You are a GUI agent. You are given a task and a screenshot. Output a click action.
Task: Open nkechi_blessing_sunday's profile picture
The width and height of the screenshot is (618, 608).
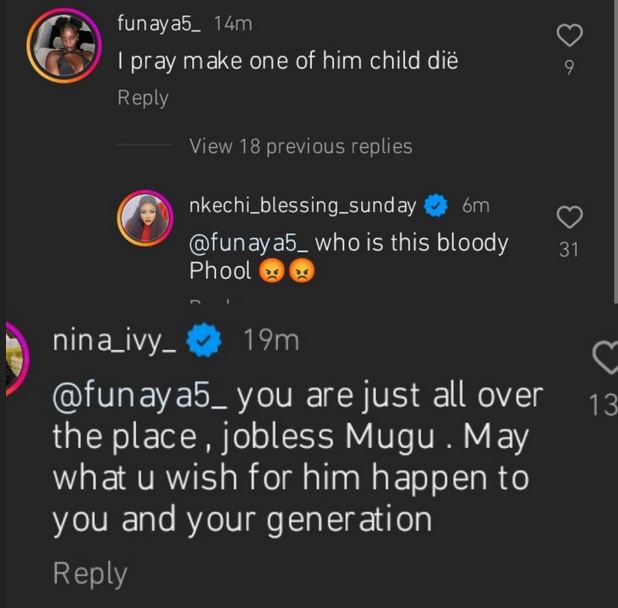tap(147, 216)
